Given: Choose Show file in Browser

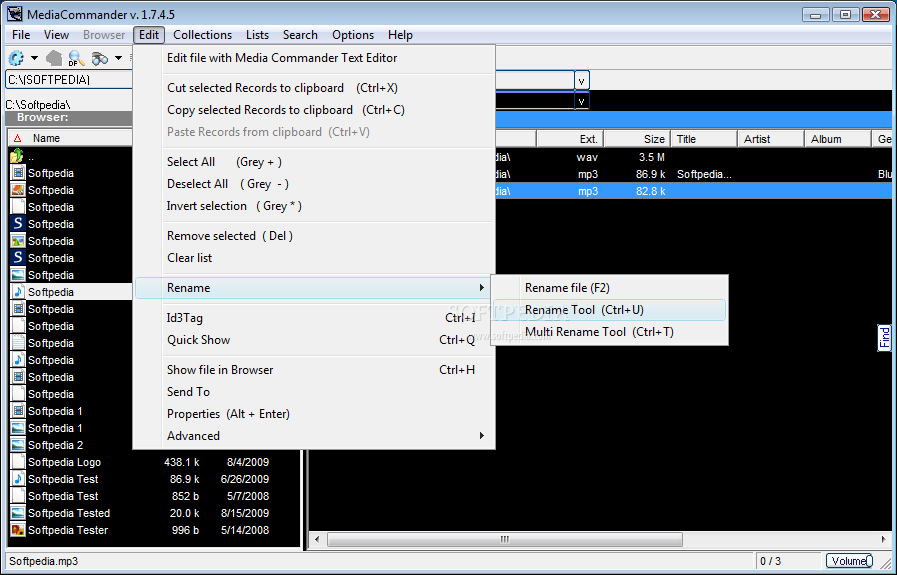Looking at the screenshot, I should click(x=315, y=370).
